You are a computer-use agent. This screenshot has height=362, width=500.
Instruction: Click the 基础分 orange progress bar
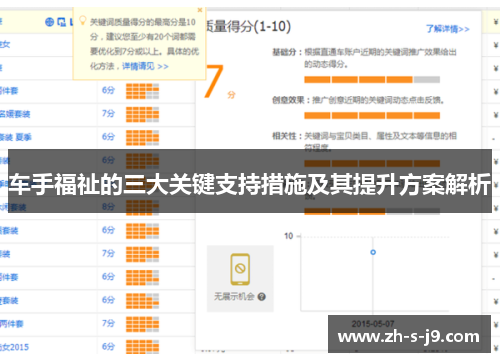(372, 80)
